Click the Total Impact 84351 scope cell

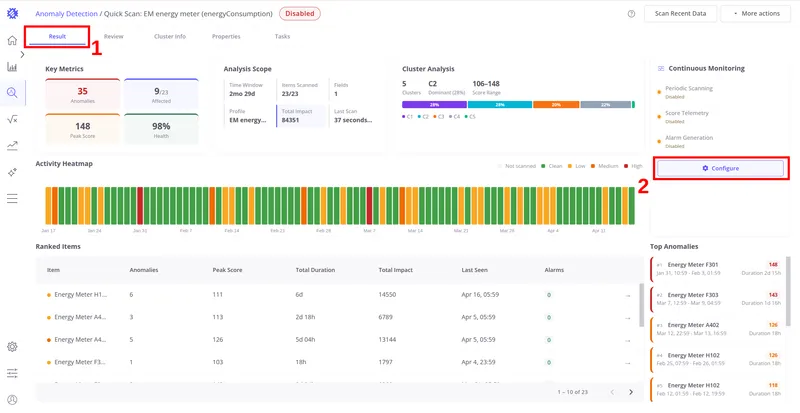[x=301, y=116]
